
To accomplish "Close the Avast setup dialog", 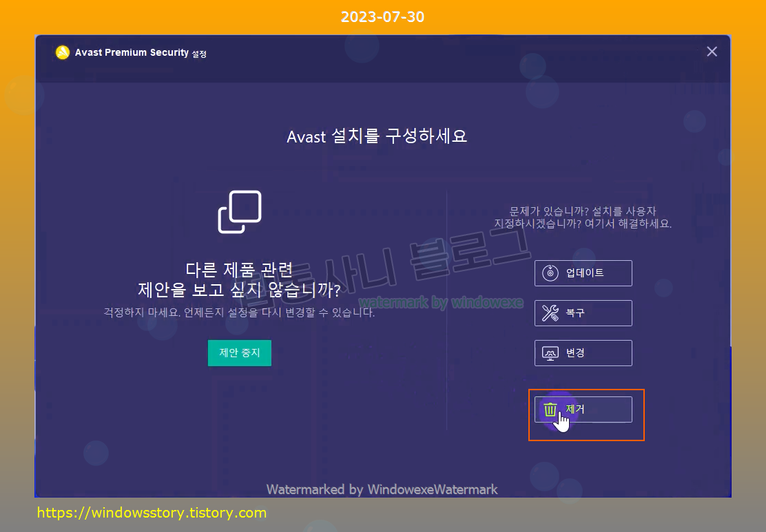I will pyautogui.click(x=712, y=52).
